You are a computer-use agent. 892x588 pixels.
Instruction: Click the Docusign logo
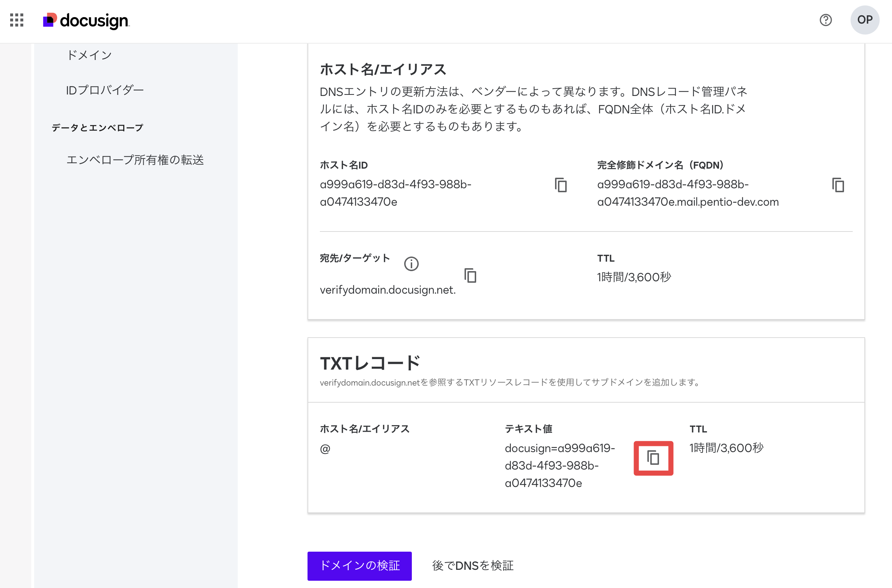click(x=86, y=21)
